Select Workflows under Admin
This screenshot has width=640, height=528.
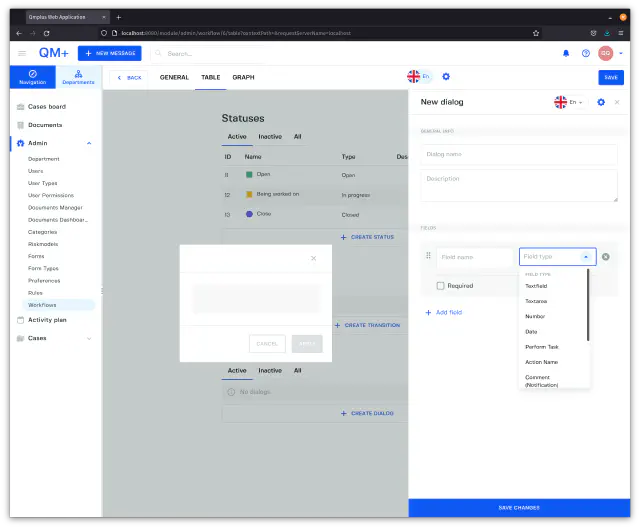pos(58,305)
